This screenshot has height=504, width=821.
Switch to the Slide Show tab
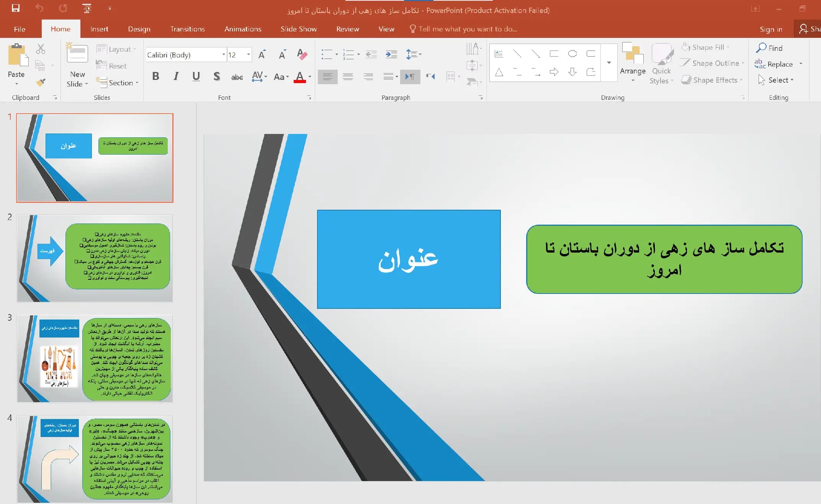click(298, 29)
